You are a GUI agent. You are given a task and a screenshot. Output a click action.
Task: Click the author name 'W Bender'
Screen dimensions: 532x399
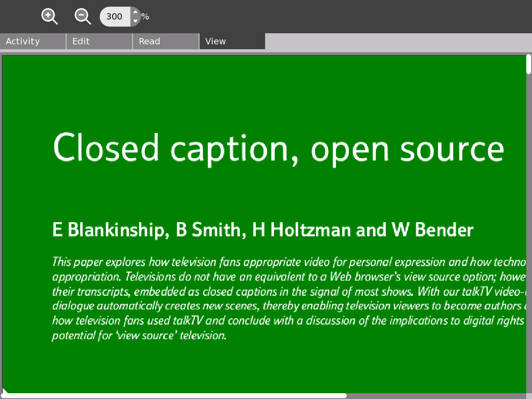[x=432, y=230]
